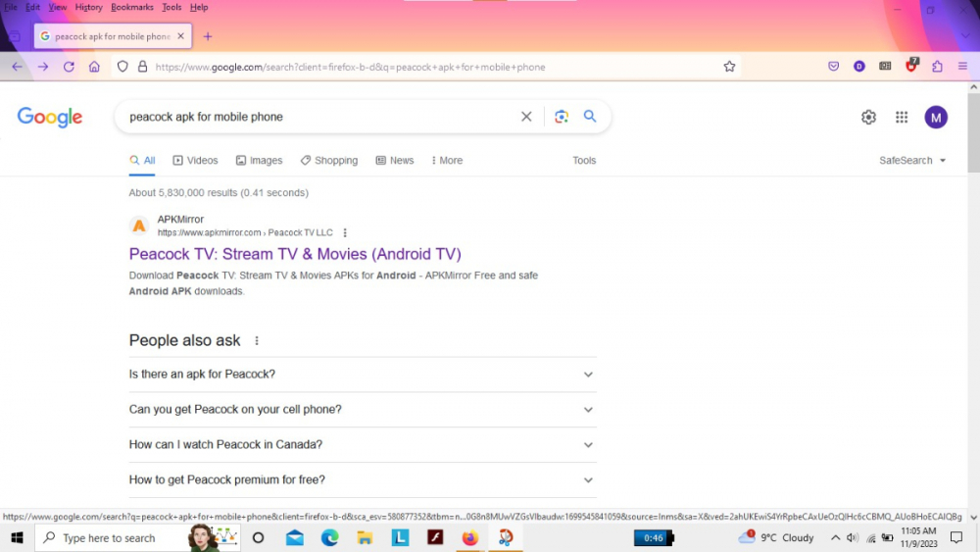Open the Firefox application hamburger menu

[962, 67]
